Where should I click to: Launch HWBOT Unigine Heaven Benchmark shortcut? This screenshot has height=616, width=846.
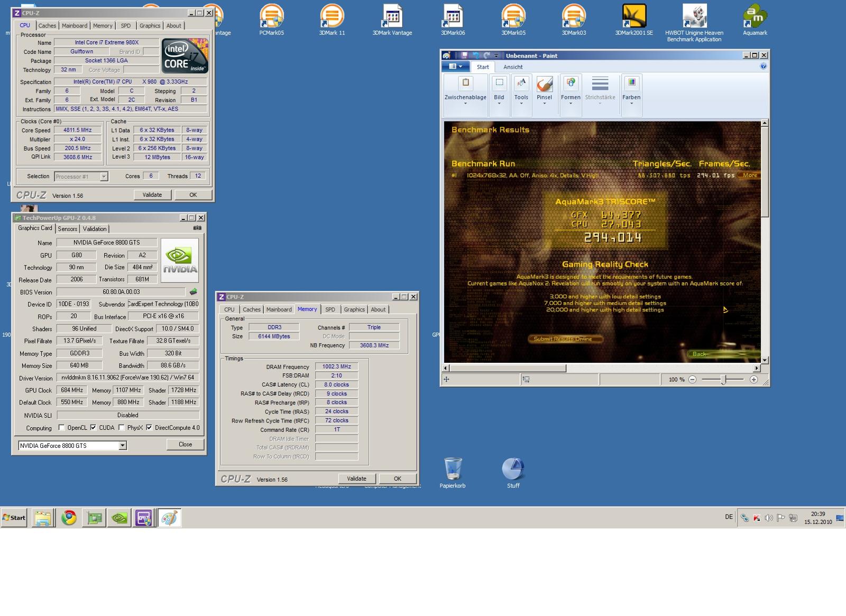[x=694, y=22]
